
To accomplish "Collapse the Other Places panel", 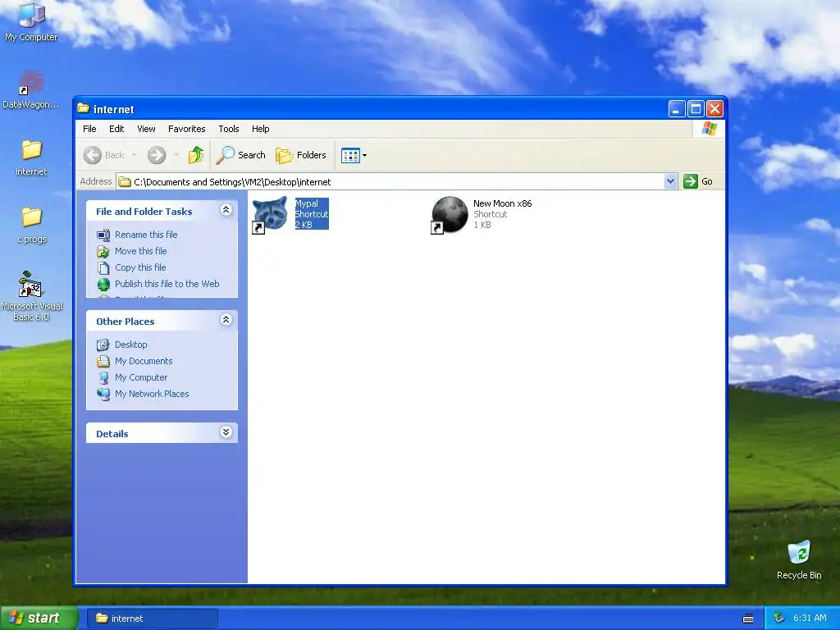I will (x=226, y=320).
